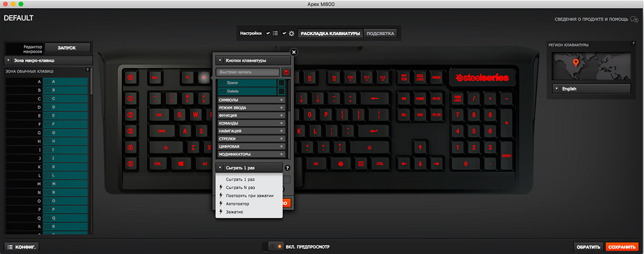Toggle the checkbox before the gear icon
The width and height of the screenshot is (644, 254).
284,34
